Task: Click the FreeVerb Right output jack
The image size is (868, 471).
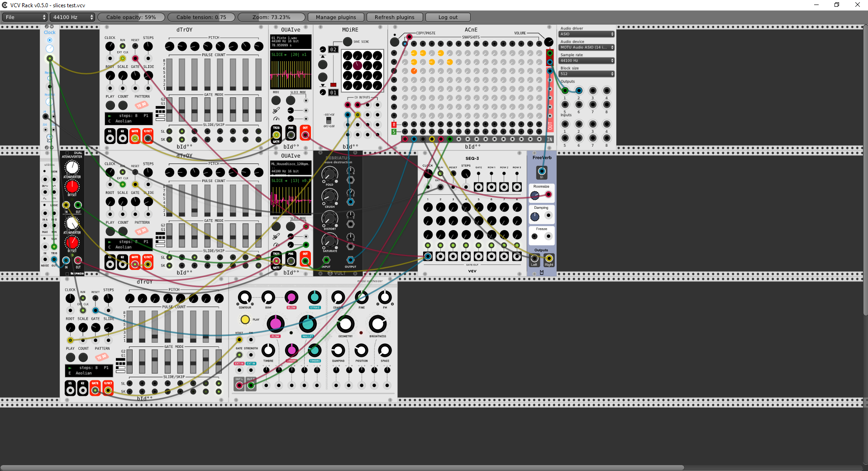Action: click(x=549, y=259)
